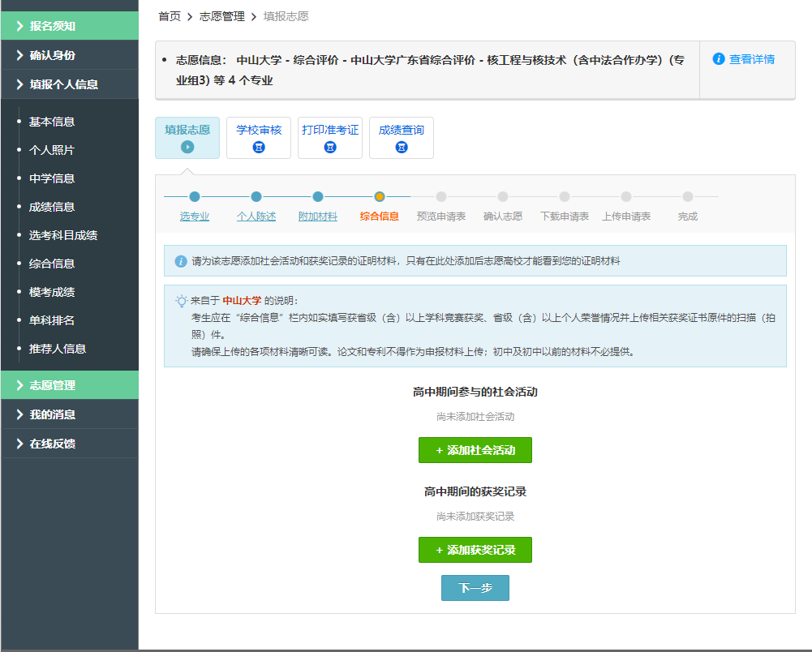Click the play icon under 填报志愿 tab
812x652 pixels.
187,147
